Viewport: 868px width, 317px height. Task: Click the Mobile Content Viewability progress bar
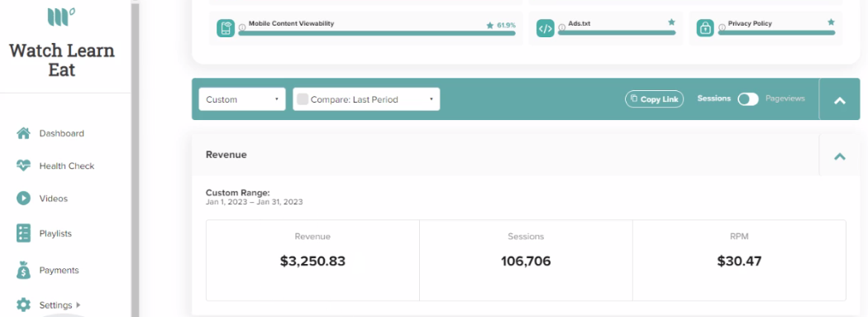pyautogui.click(x=377, y=33)
